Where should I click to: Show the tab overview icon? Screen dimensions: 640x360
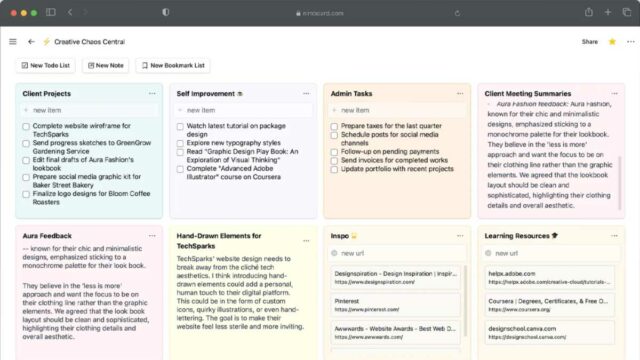(x=627, y=12)
